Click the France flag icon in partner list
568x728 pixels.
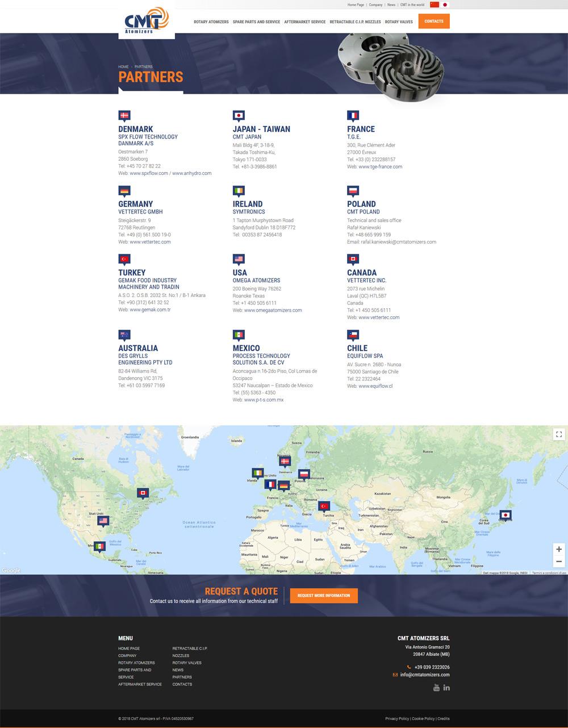click(353, 116)
